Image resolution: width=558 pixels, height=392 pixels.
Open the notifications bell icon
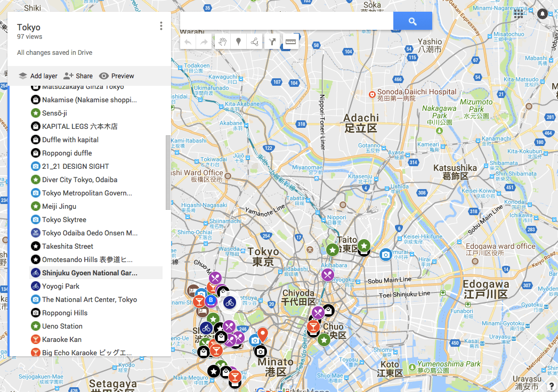click(x=543, y=13)
